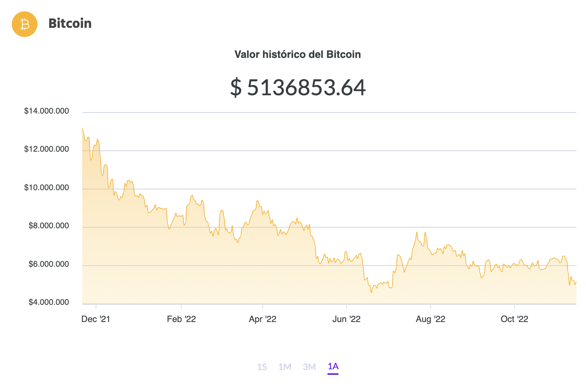Click the orange Bitcoin logo icon
Viewport: 586px width, 392px height.
25,24
